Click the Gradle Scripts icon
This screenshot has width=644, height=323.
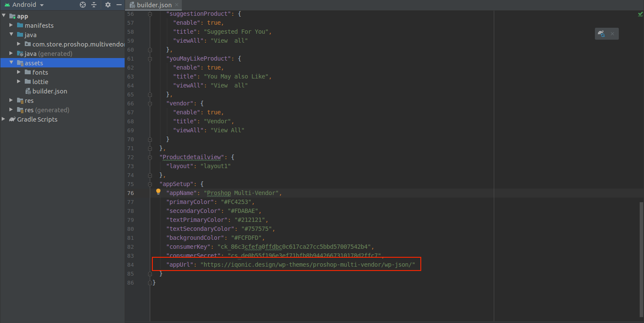tap(12, 119)
